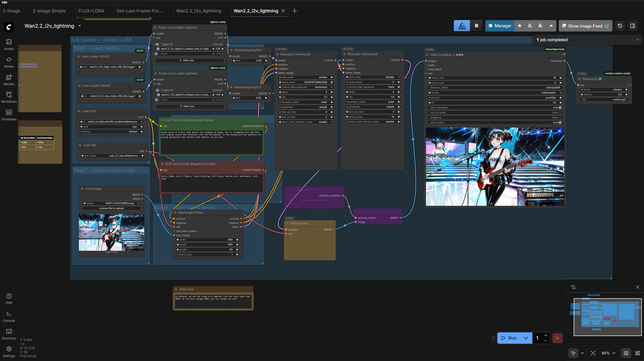This screenshot has width=644, height=361.
Task: Click the bookmark icon in top toolbar
Action: [x=476, y=26]
